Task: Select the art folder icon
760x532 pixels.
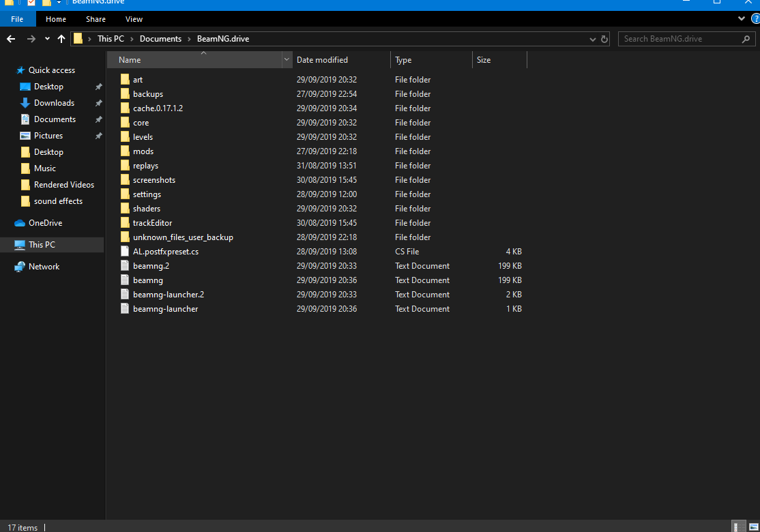Action: pos(125,80)
